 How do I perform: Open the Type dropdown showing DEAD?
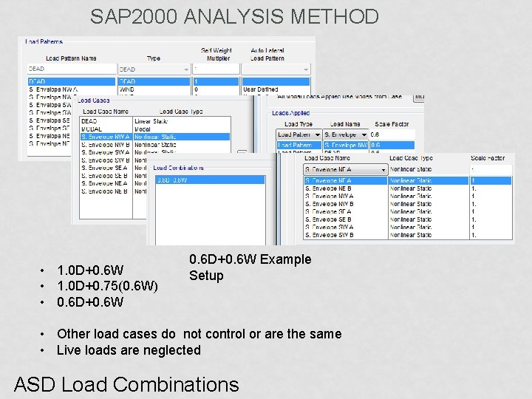pyautogui.click(x=154, y=69)
